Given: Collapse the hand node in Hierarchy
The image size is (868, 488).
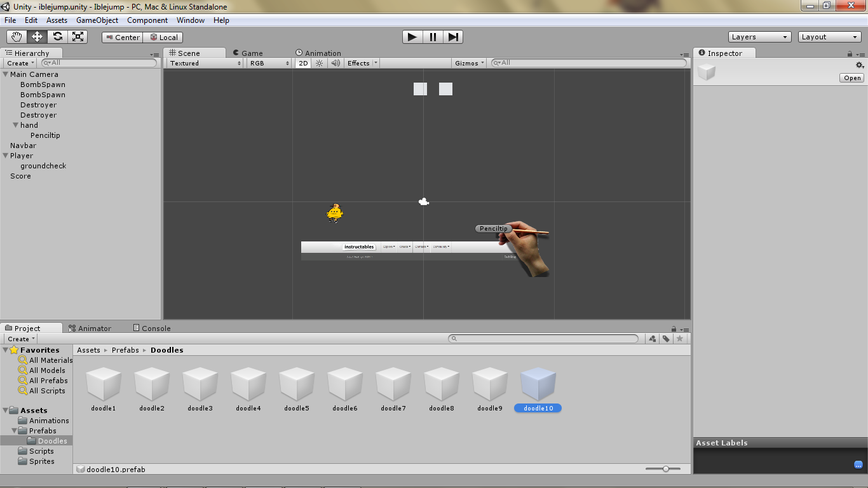Looking at the screenshot, I should 15,125.
